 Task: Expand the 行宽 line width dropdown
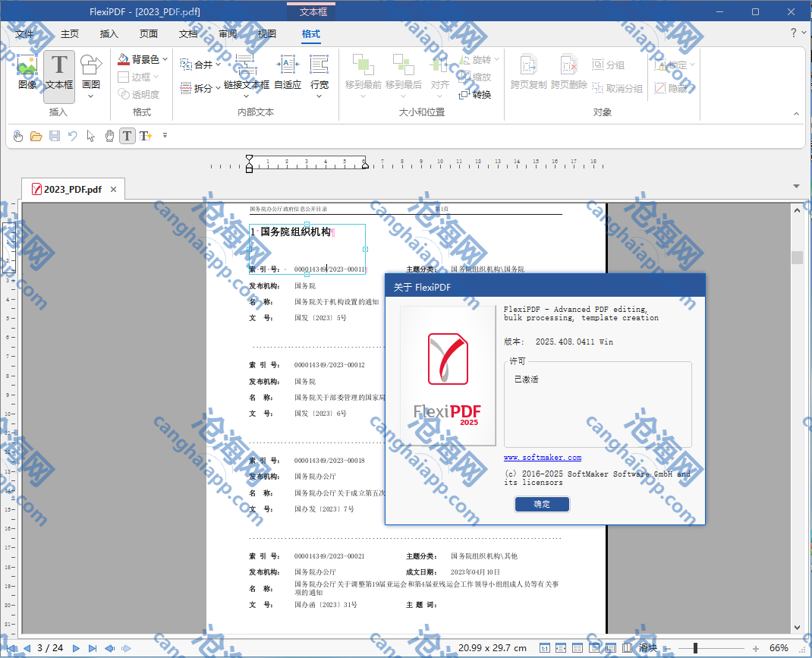[319, 96]
